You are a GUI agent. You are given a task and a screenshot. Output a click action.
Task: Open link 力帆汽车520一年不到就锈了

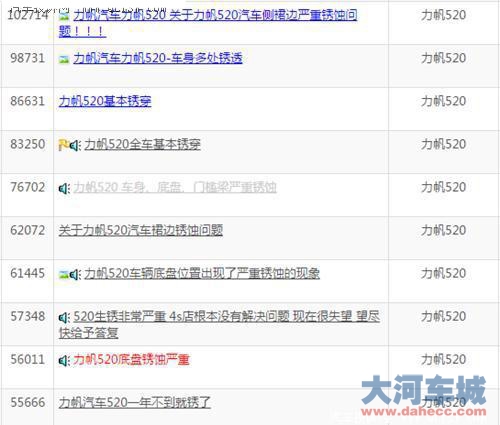click(135, 402)
